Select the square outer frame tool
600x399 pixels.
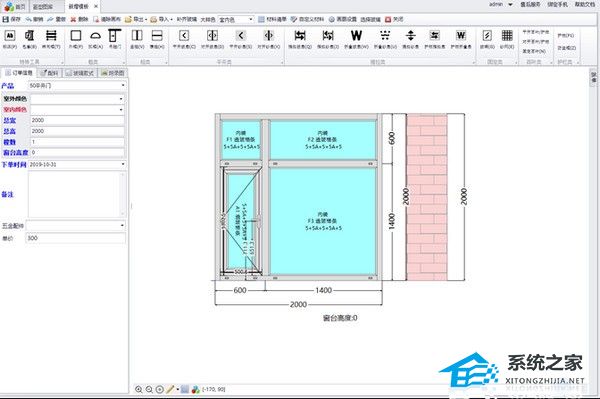pos(76,39)
